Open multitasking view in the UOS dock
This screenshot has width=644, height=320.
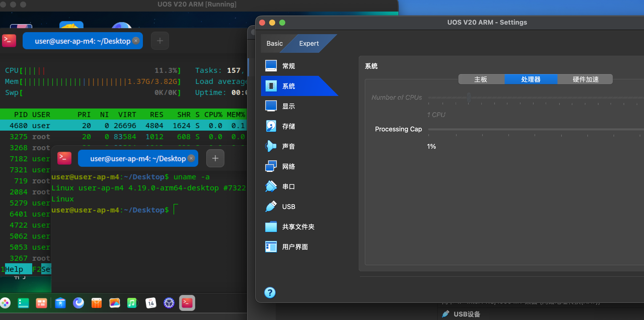(42, 303)
